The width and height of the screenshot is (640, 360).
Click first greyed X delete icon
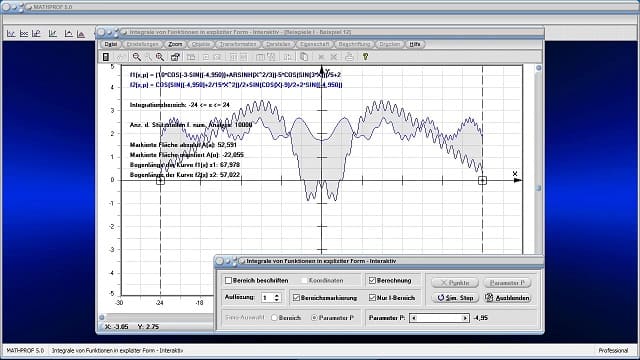point(321,58)
